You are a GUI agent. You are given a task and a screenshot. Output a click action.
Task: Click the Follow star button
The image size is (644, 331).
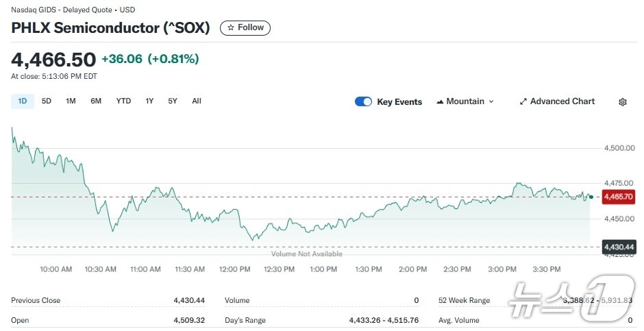pyautogui.click(x=245, y=27)
